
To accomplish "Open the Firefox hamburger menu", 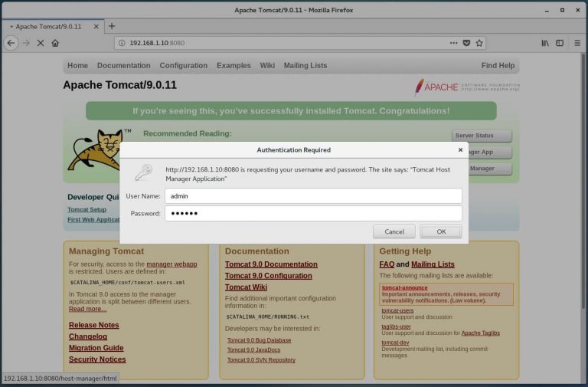I will pyautogui.click(x=577, y=43).
